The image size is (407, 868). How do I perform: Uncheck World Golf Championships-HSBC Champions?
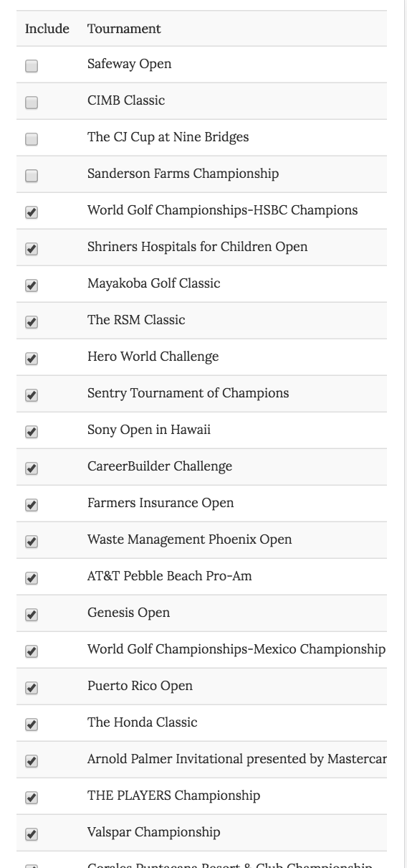[32, 212]
